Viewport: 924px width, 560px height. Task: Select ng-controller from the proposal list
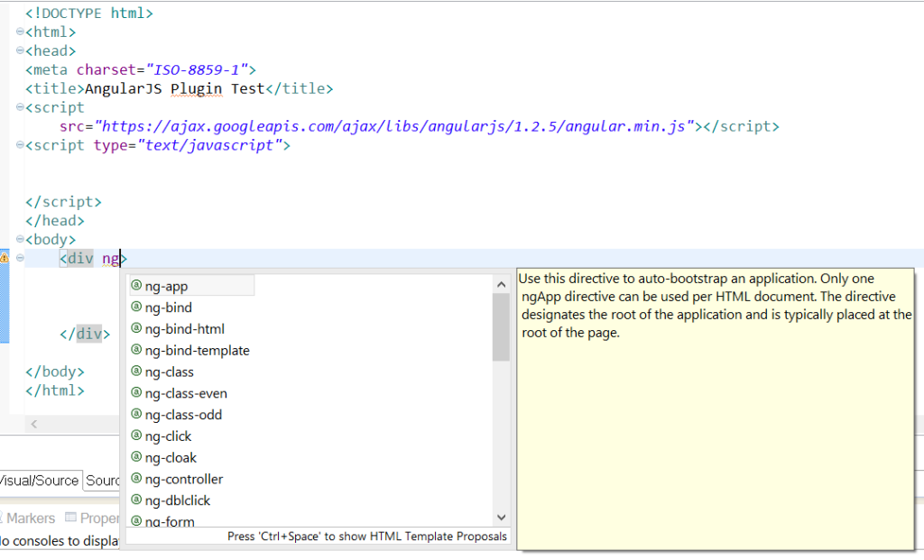coord(186,479)
